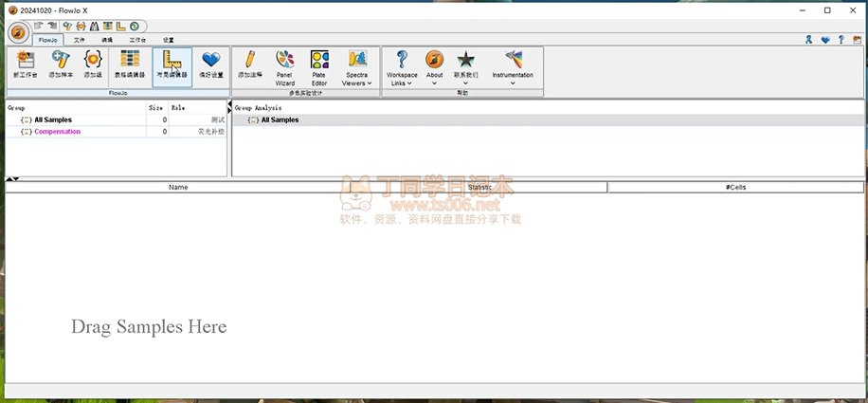This screenshot has height=403, width=868.
Task: Click the 荧光补偿 role cell
Action: point(211,132)
